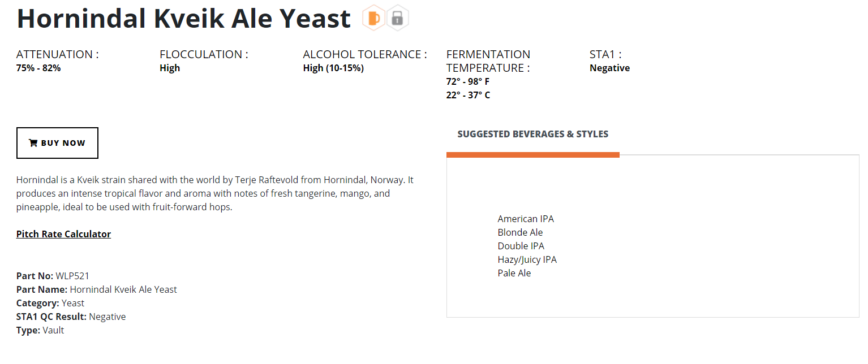
Task: Click the STA1 QC Result line
Action: (71, 317)
